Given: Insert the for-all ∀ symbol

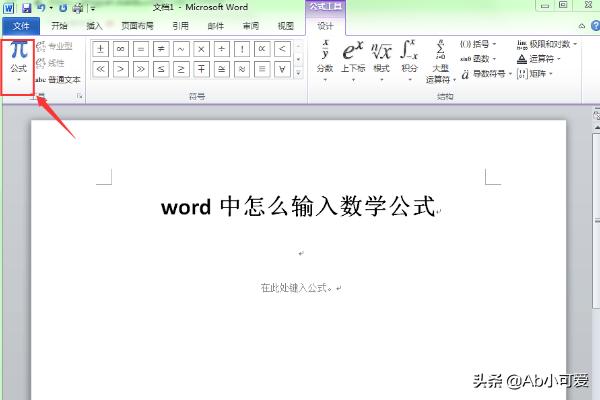Looking at the screenshot, I should click(x=282, y=69).
